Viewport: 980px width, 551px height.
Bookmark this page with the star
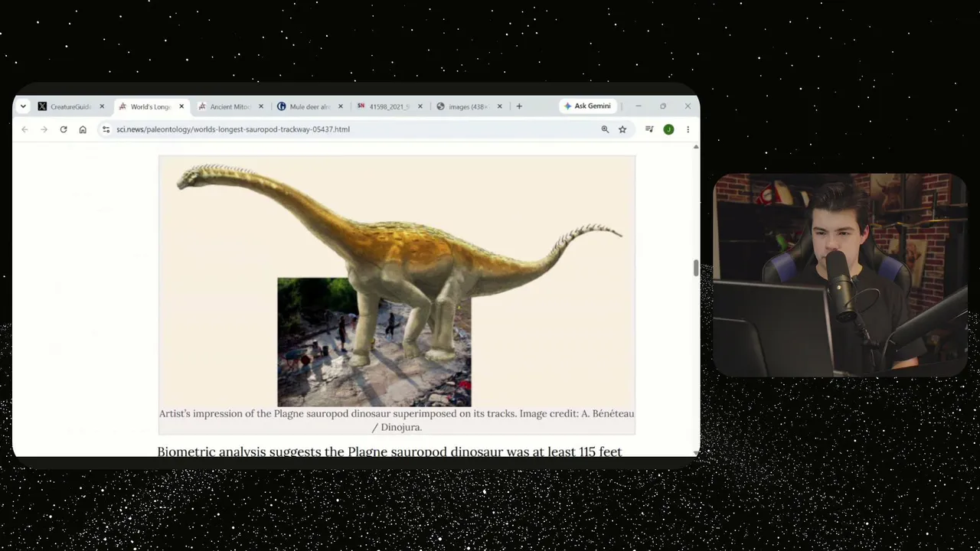[622, 129]
